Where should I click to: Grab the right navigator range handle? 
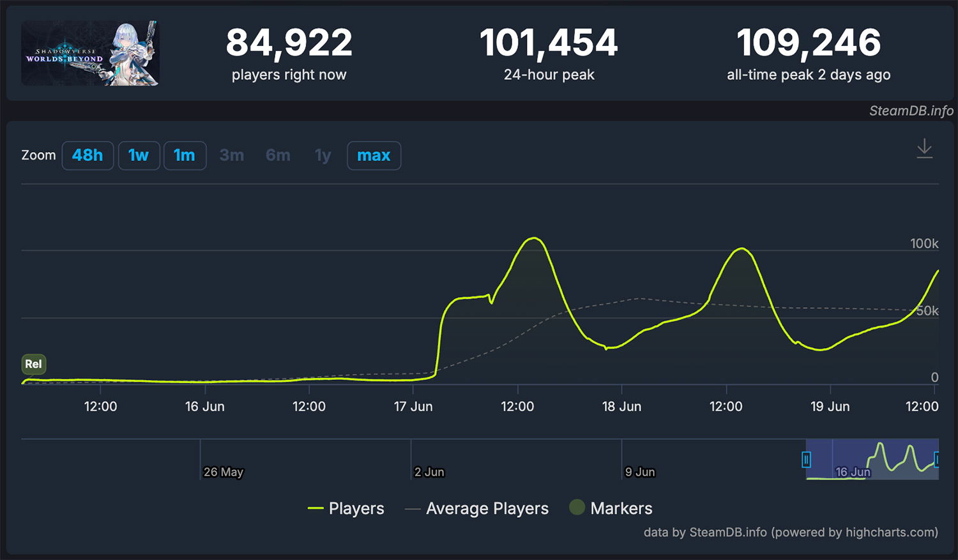coord(936,459)
